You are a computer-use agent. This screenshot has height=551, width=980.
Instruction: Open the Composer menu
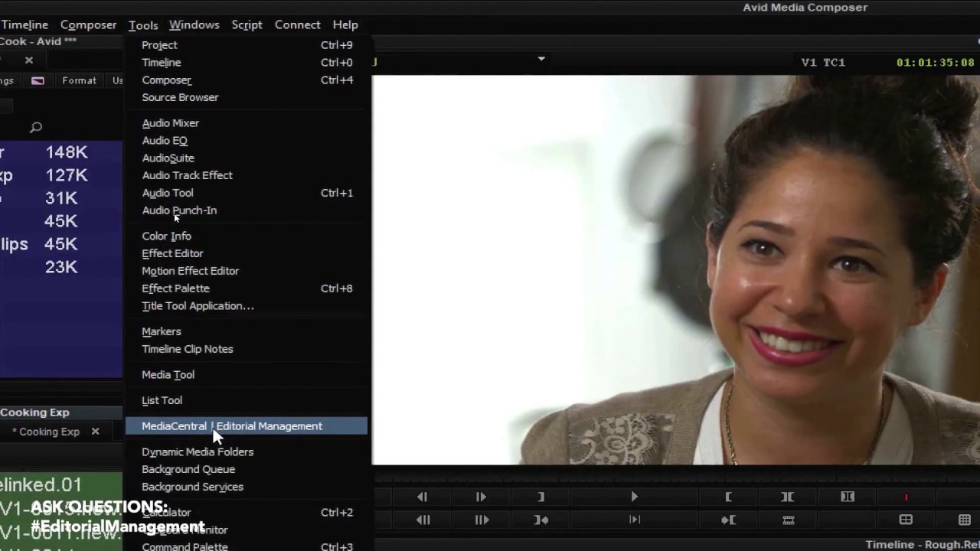pyautogui.click(x=88, y=24)
